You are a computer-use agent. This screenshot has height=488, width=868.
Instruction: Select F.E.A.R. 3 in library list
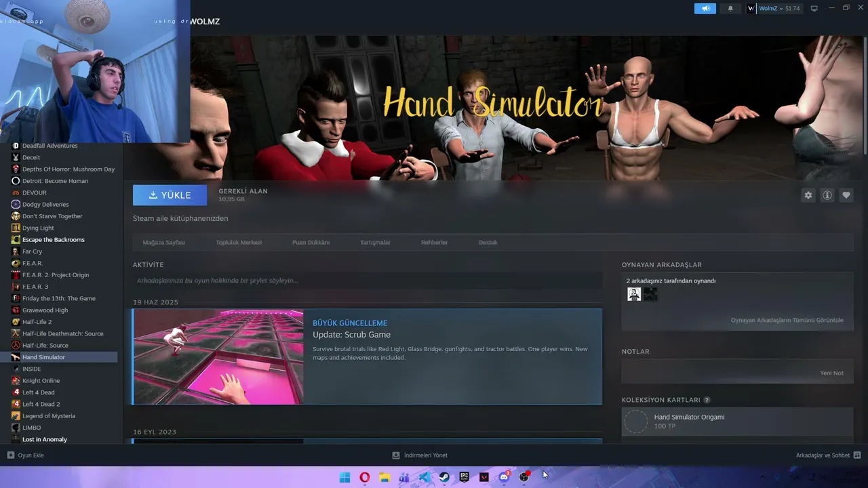[x=35, y=287]
